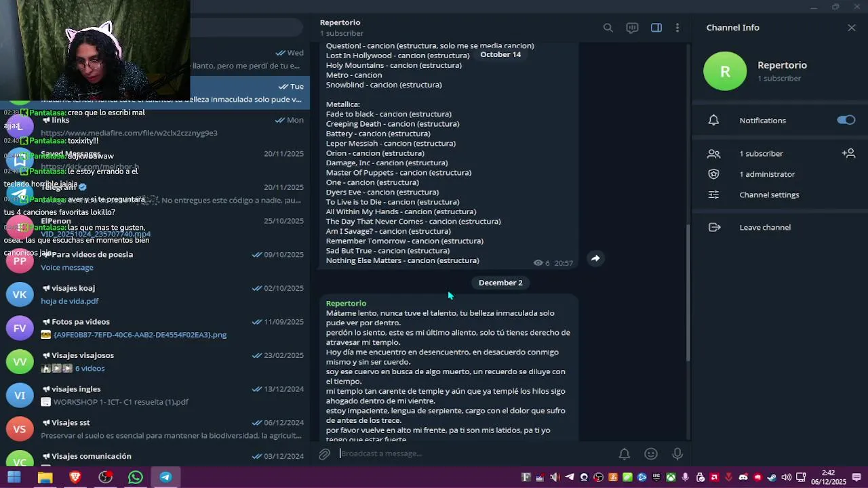The height and width of the screenshot is (488, 868).
Task: Toggle the right sidebar panel icon
Action: tap(656, 28)
